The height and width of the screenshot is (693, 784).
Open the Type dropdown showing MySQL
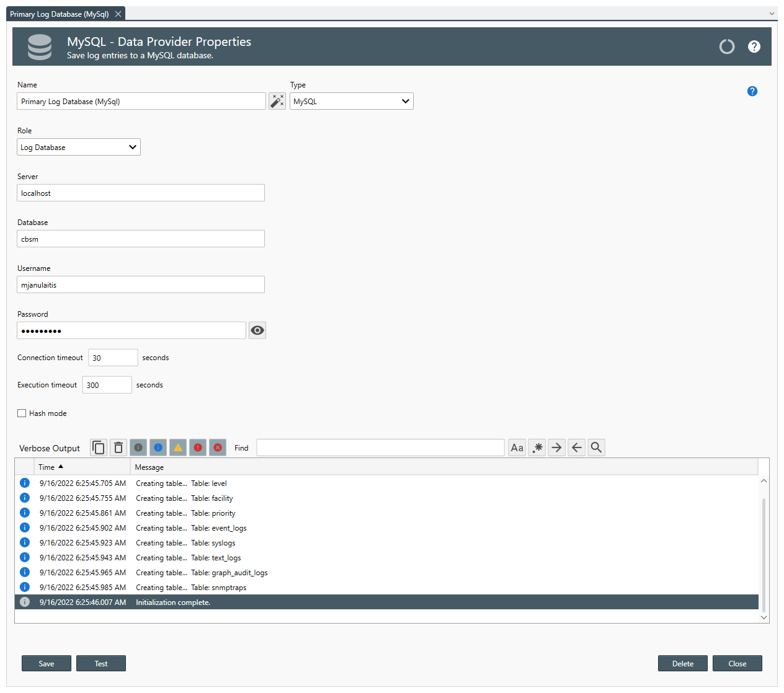click(351, 101)
